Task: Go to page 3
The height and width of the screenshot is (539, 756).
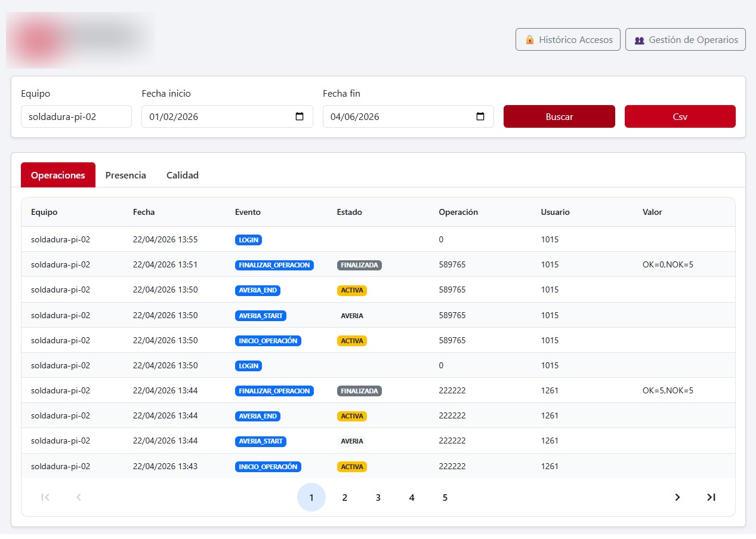Action: 378,497
